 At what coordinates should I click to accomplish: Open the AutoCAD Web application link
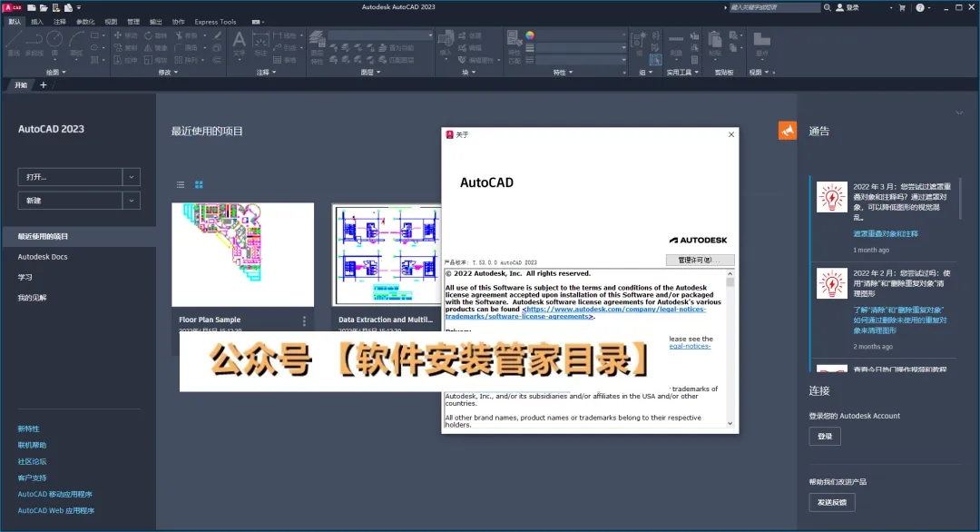coord(55,511)
